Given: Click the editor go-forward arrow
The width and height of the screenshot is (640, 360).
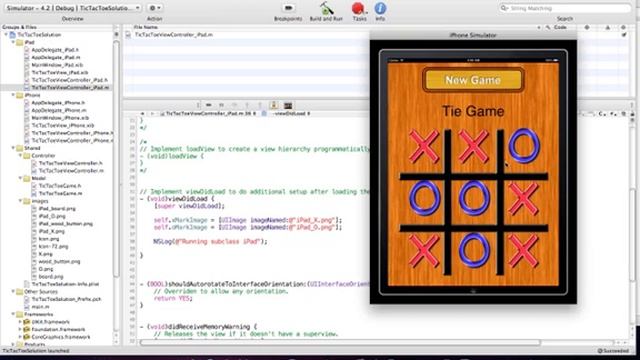Looking at the screenshot, I should (x=152, y=113).
